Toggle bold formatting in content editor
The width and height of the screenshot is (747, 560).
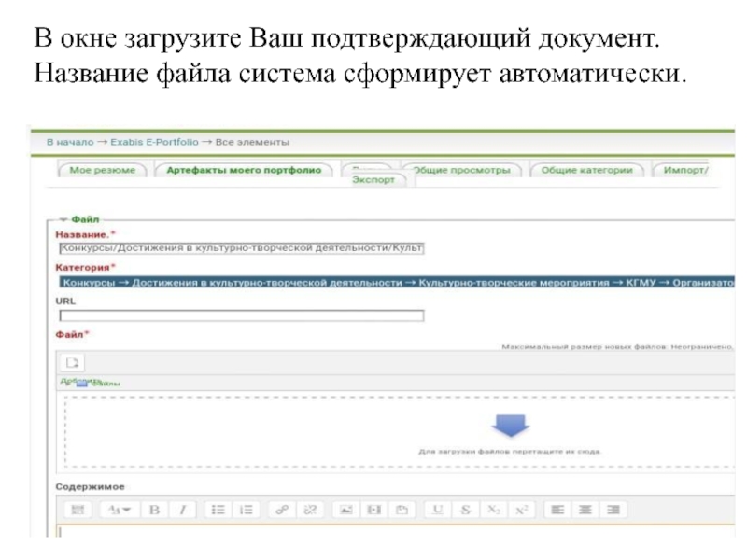[x=155, y=510]
